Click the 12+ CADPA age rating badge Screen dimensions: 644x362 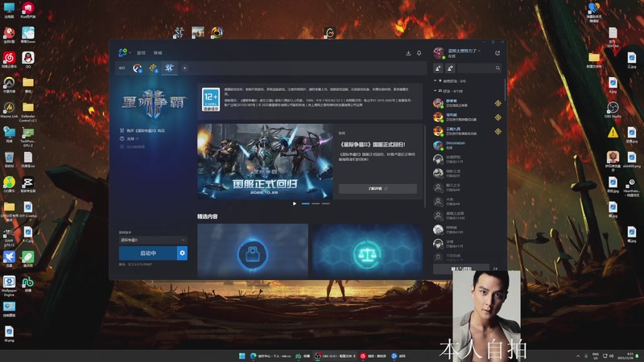click(x=211, y=99)
